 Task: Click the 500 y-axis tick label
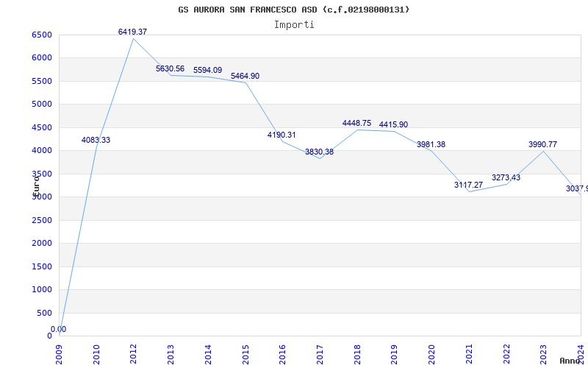pos(44,313)
